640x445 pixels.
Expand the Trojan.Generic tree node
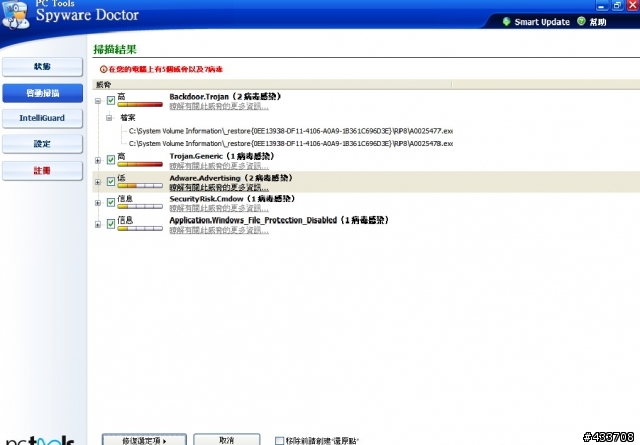98,160
